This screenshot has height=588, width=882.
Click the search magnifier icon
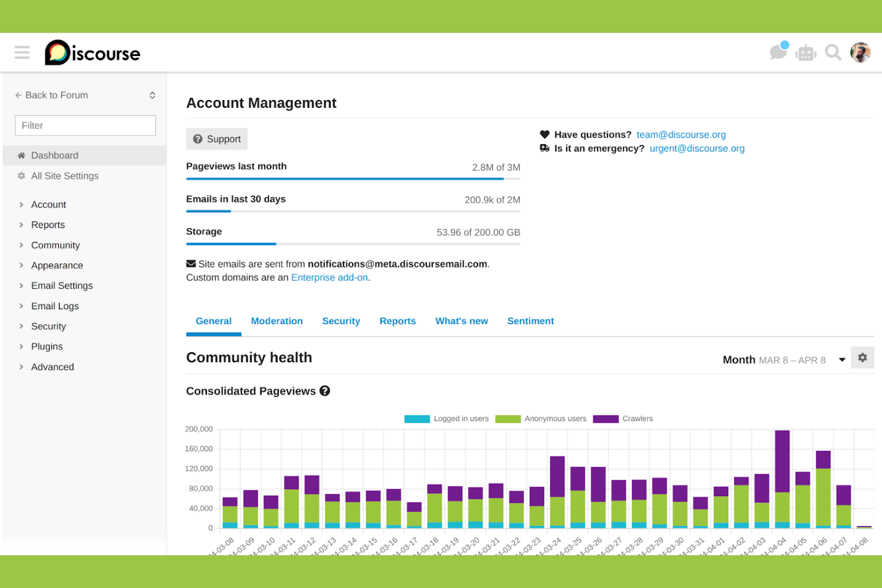coord(833,53)
